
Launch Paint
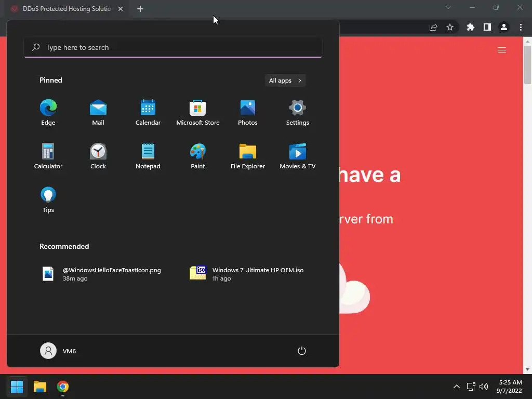click(198, 156)
